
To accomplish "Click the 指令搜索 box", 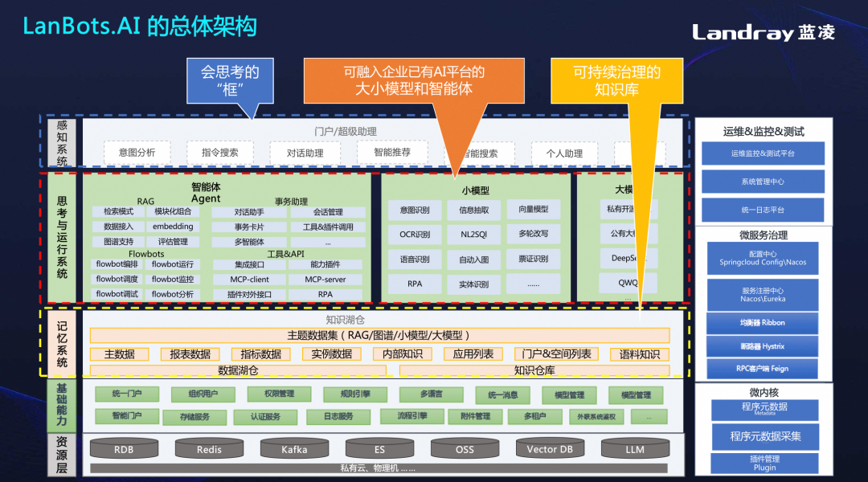I will click(x=219, y=152).
